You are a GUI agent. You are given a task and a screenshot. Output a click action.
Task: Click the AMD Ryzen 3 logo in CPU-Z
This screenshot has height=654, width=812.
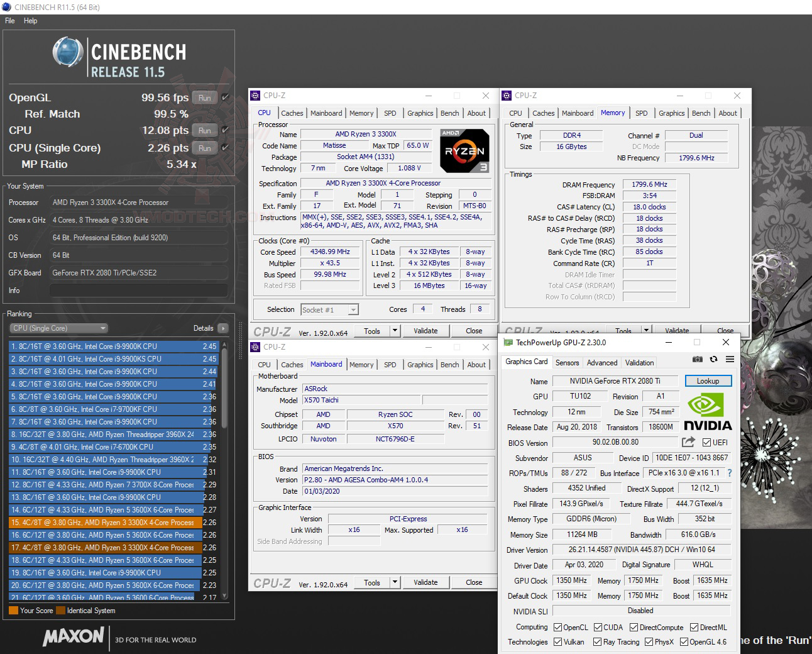[464, 151]
